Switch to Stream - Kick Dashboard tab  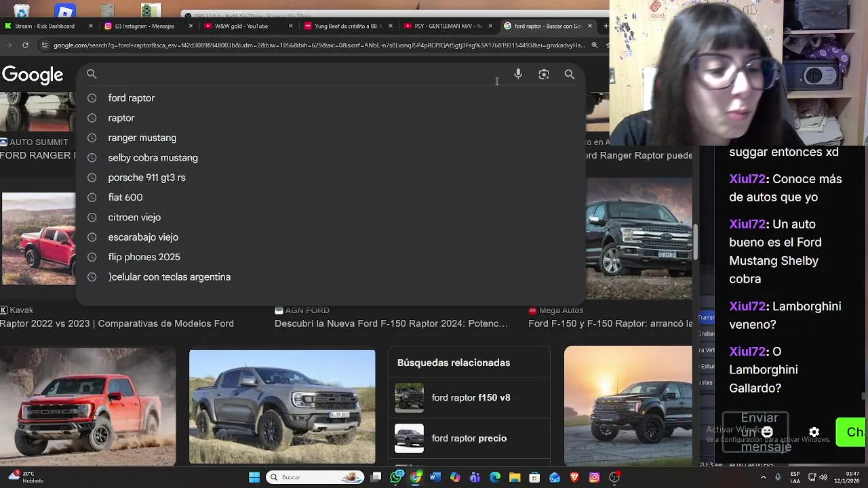(x=49, y=26)
